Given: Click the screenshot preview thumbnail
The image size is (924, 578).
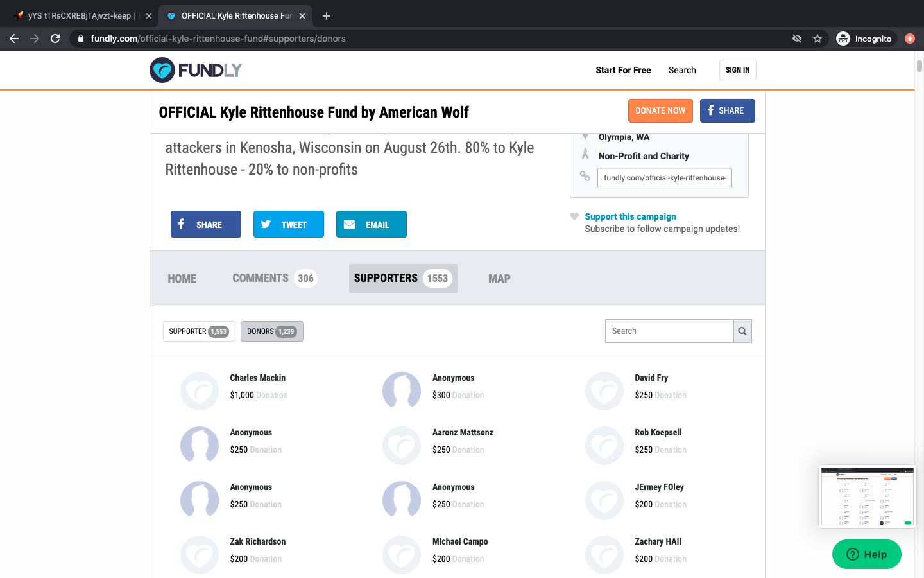Looking at the screenshot, I should (868, 496).
